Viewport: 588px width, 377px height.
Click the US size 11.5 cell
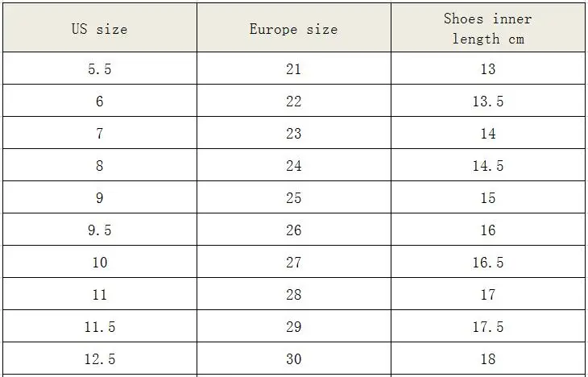[100, 326]
